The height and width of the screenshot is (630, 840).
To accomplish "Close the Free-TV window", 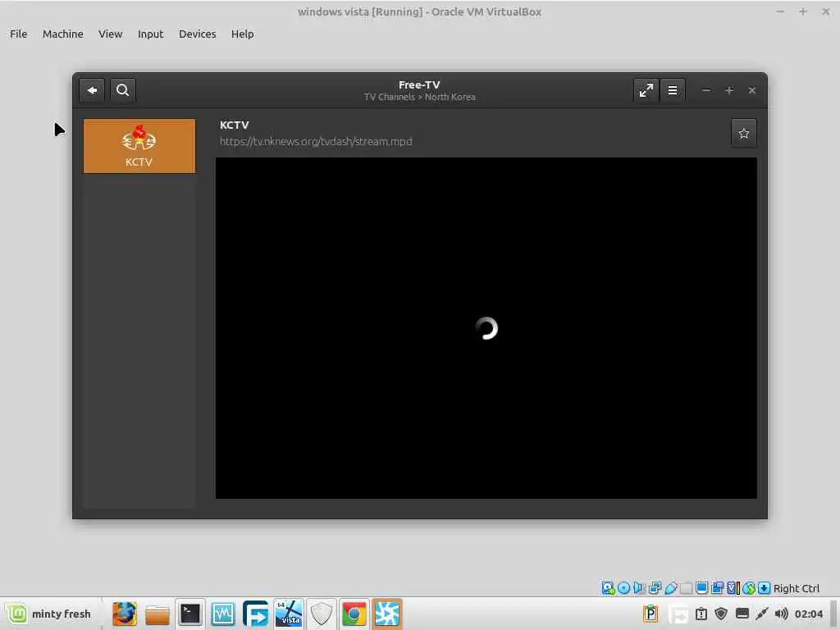I will [x=751, y=90].
